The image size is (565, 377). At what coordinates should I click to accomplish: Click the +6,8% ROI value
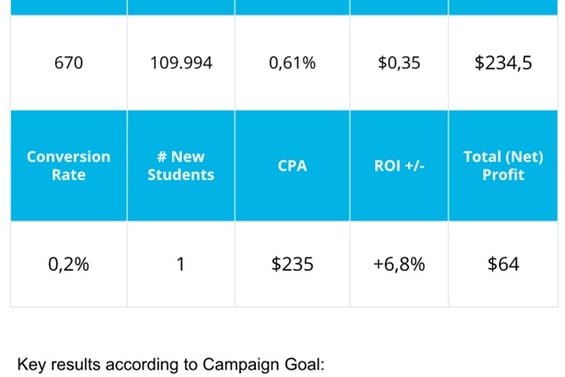(x=399, y=264)
